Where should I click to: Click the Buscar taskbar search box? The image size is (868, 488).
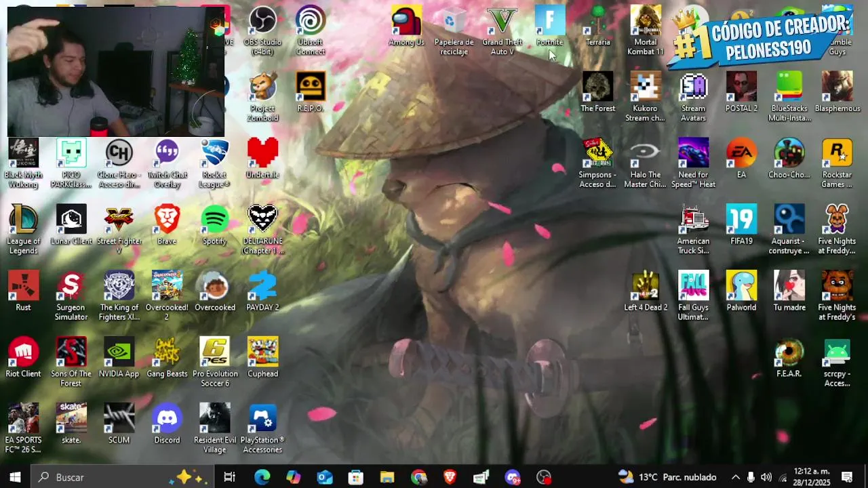click(122, 477)
